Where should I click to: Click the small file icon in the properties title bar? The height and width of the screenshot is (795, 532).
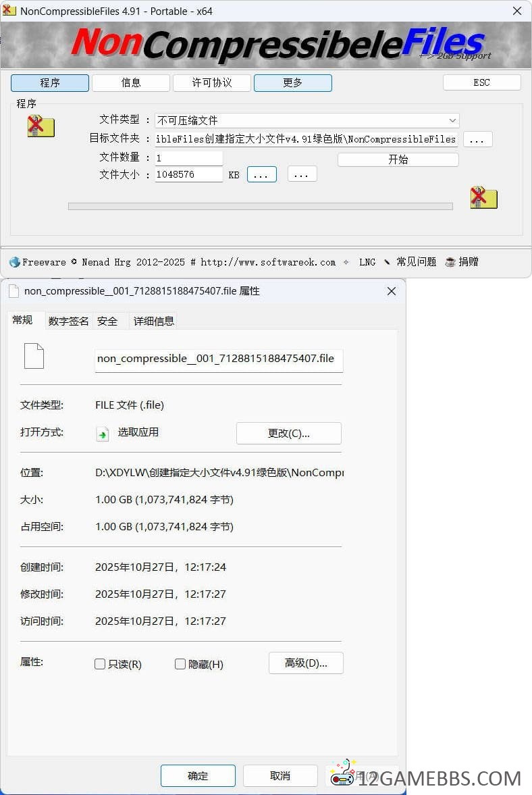coord(14,291)
